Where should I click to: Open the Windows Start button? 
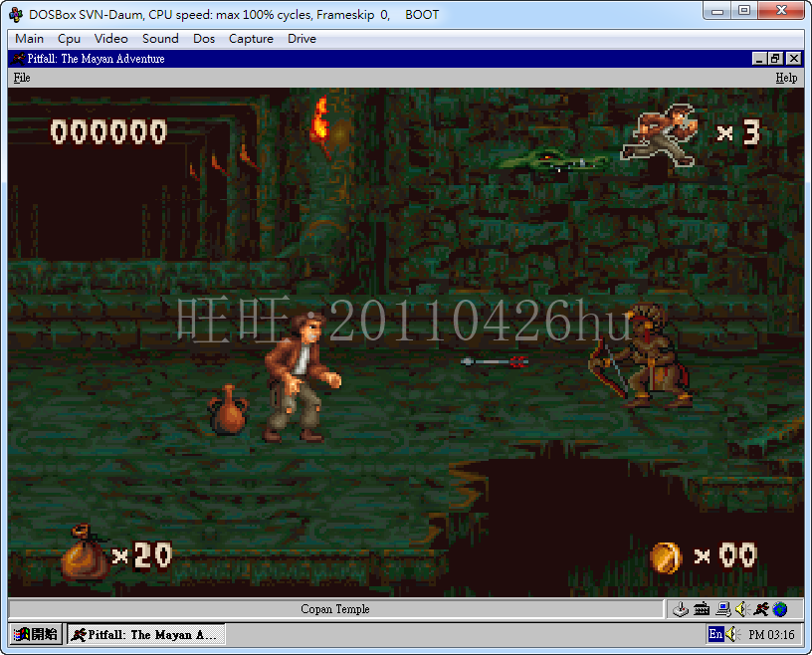point(35,634)
